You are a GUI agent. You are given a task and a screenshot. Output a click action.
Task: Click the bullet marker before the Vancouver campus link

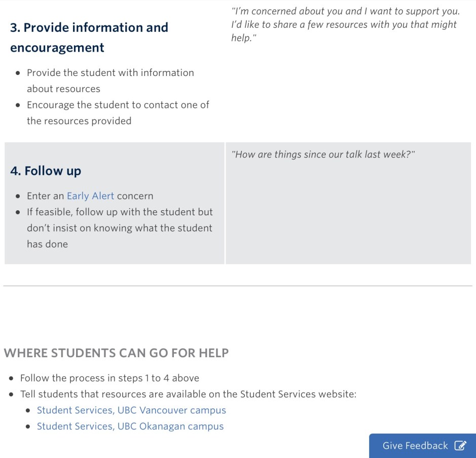[28, 411]
